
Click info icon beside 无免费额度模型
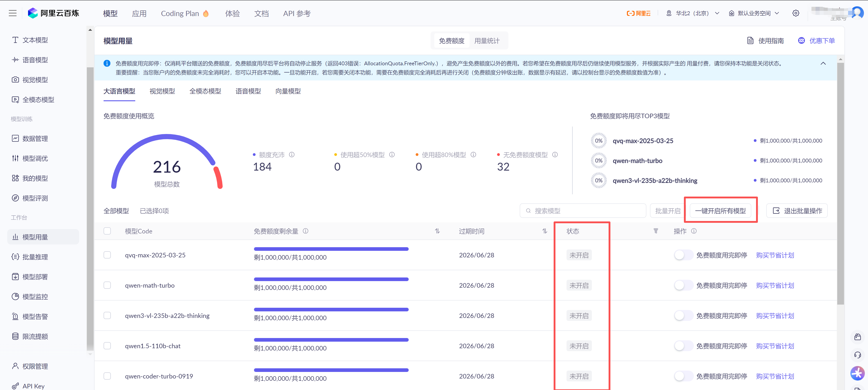click(x=555, y=155)
